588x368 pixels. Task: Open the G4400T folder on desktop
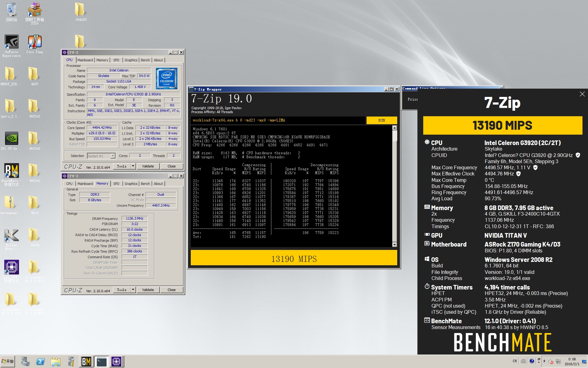[x=81, y=12]
